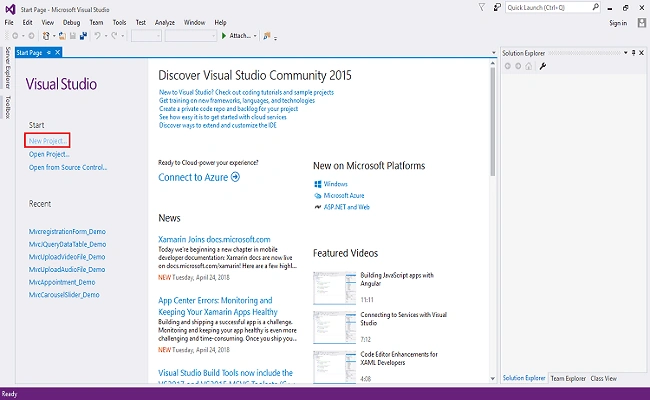
Task: Click the Save toolbar icon
Action: [x=73, y=36]
